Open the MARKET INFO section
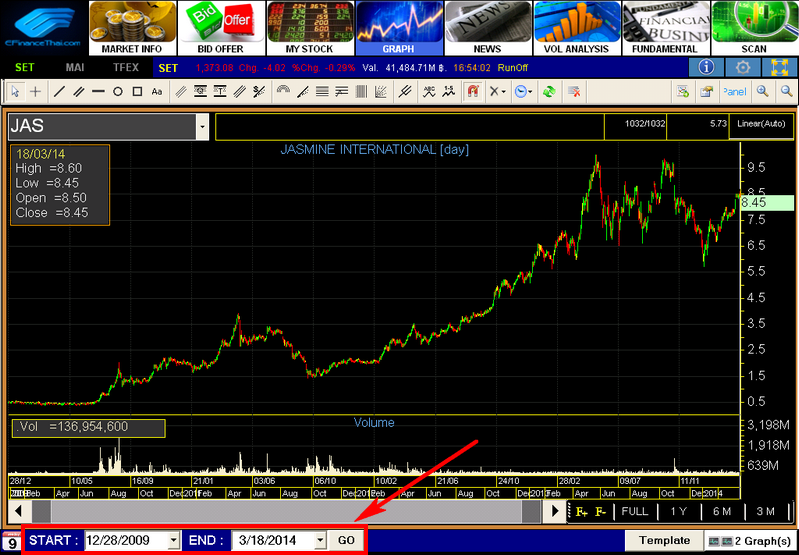Viewport: 799px width, 555px height. click(132, 28)
